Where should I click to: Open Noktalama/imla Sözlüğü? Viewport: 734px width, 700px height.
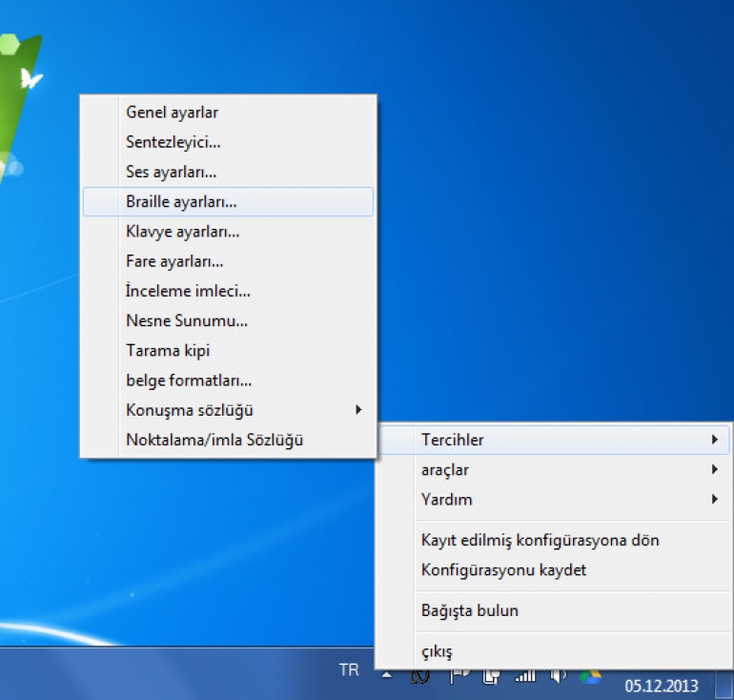click(x=228, y=441)
